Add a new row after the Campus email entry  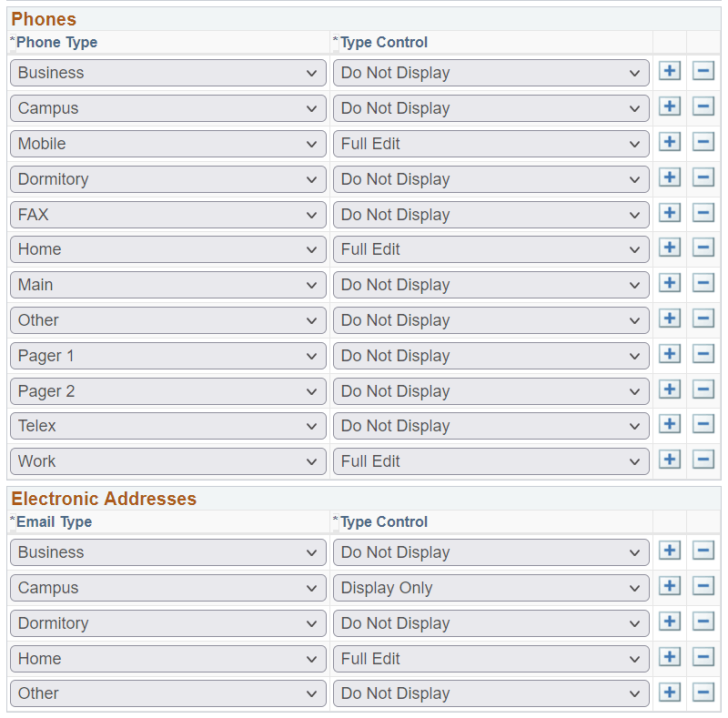click(669, 587)
